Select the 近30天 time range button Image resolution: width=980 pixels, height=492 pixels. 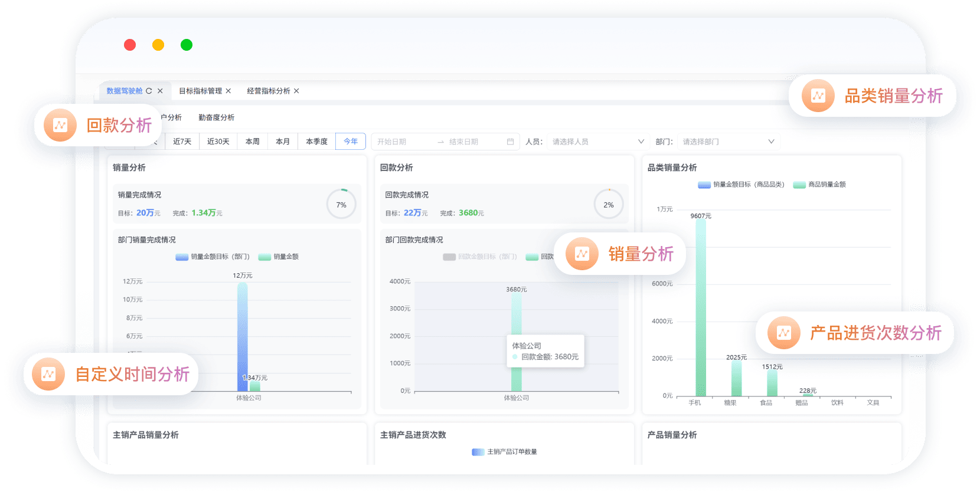point(218,142)
